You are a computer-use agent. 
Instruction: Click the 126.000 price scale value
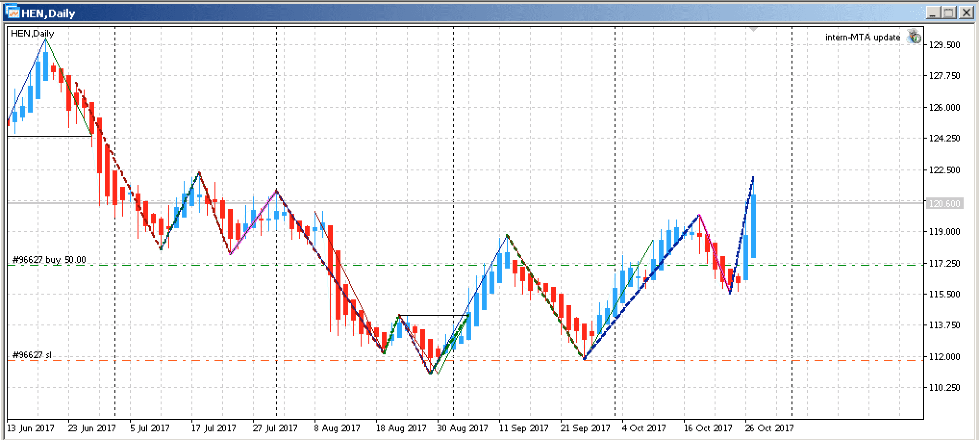(x=944, y=107)
